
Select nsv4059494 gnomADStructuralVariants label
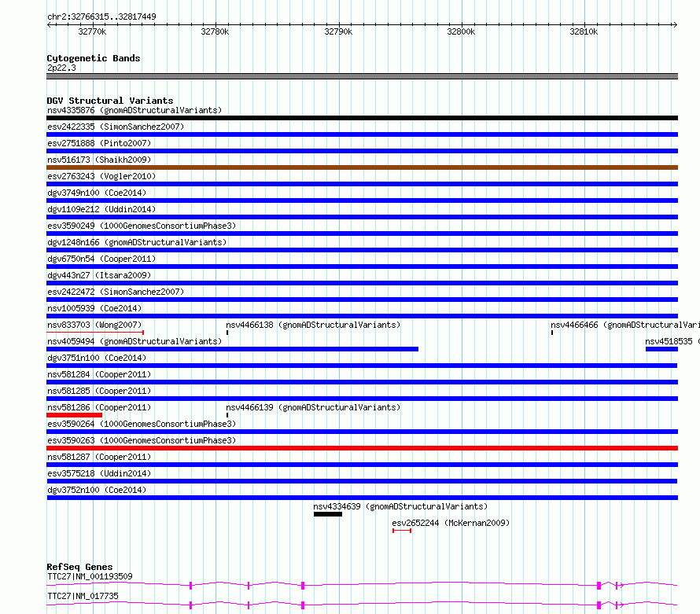coord(134,341)
